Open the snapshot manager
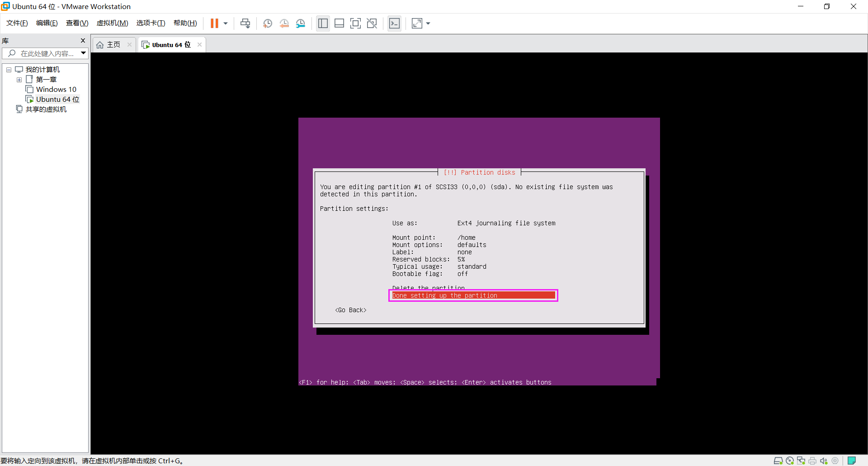868x466 pixels. tap(301, 24)
